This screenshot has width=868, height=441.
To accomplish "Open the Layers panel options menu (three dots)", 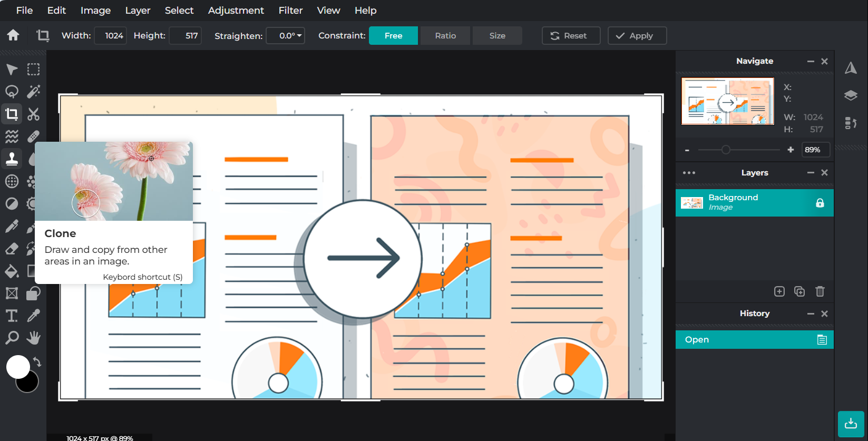I will (x=689, y=173).
